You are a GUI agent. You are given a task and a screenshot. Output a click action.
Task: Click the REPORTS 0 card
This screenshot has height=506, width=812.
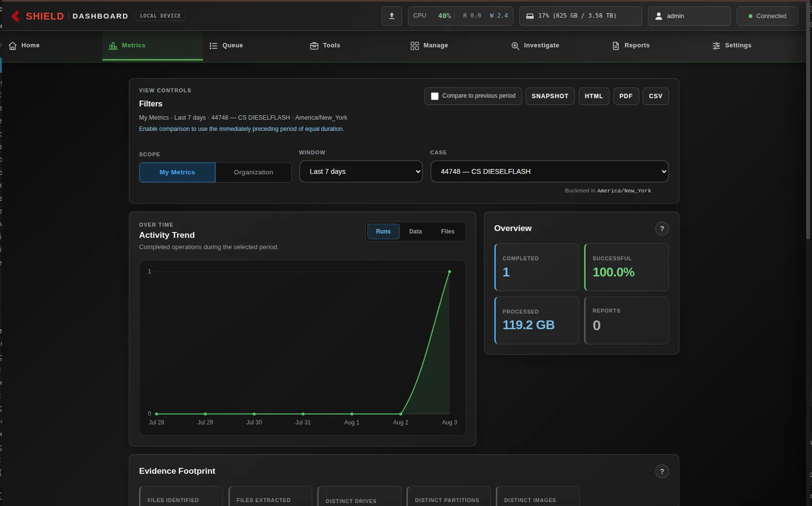627,320
